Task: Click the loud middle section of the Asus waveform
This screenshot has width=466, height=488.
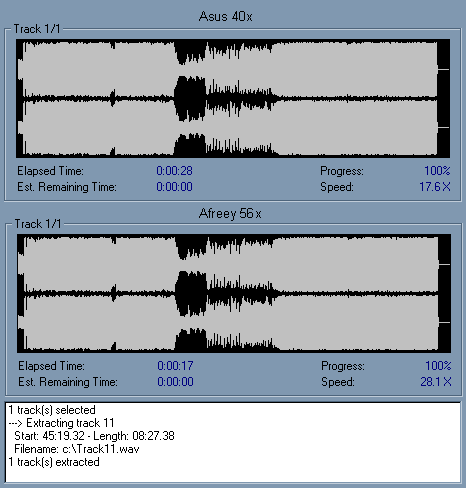Action: (x=191, y=99)
